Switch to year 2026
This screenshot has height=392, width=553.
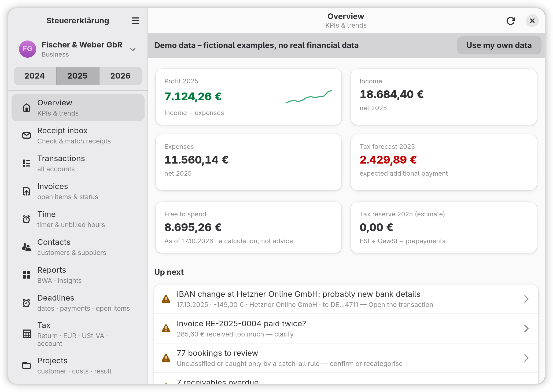coord(120,76)
